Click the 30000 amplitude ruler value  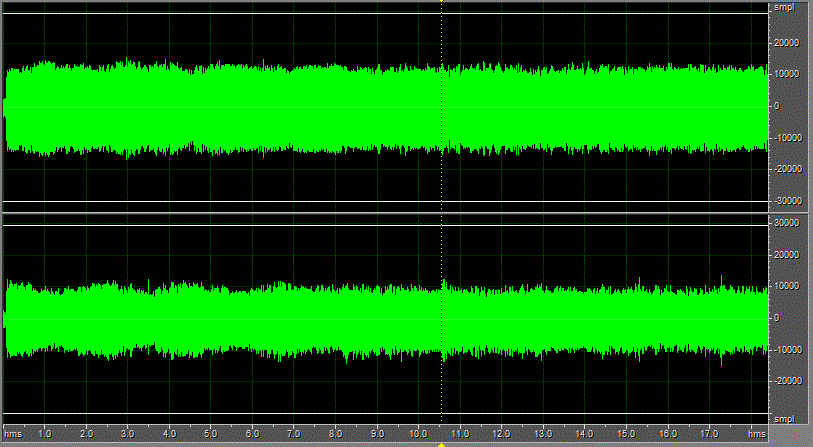tap(787, 223)
